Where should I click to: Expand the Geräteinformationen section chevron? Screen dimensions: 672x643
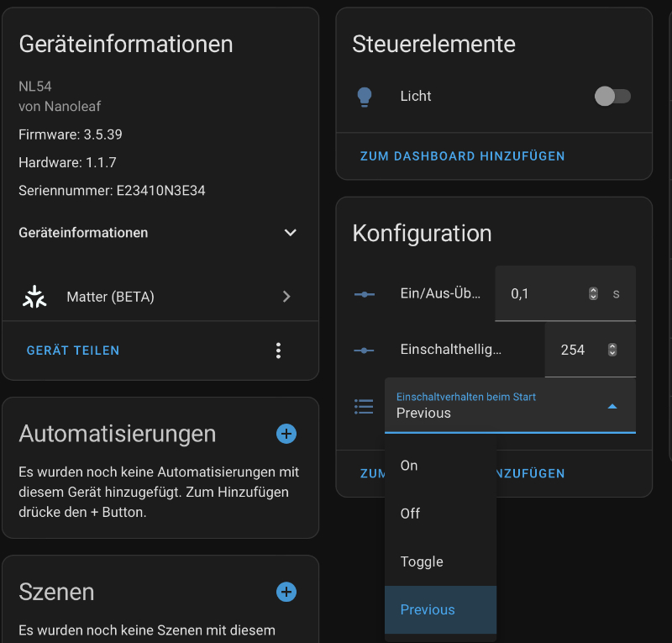pyautogui.click(x=290, y=233)
